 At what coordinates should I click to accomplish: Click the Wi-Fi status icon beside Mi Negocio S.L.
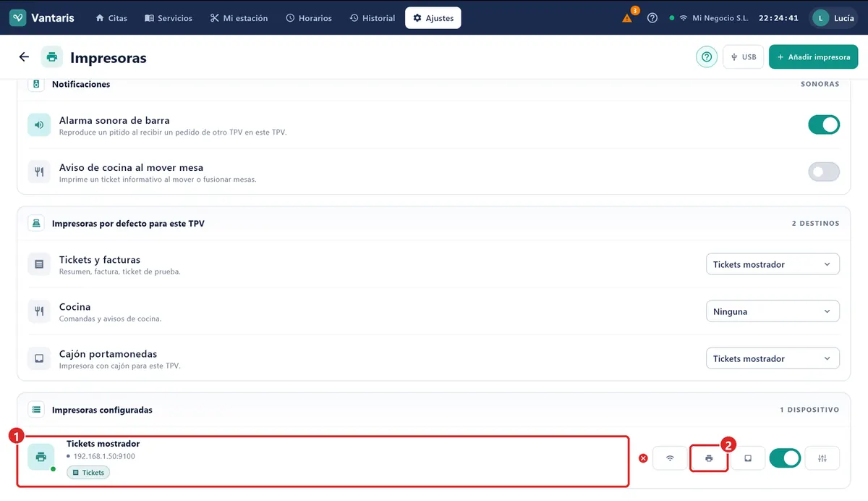(x=684, y=18)
